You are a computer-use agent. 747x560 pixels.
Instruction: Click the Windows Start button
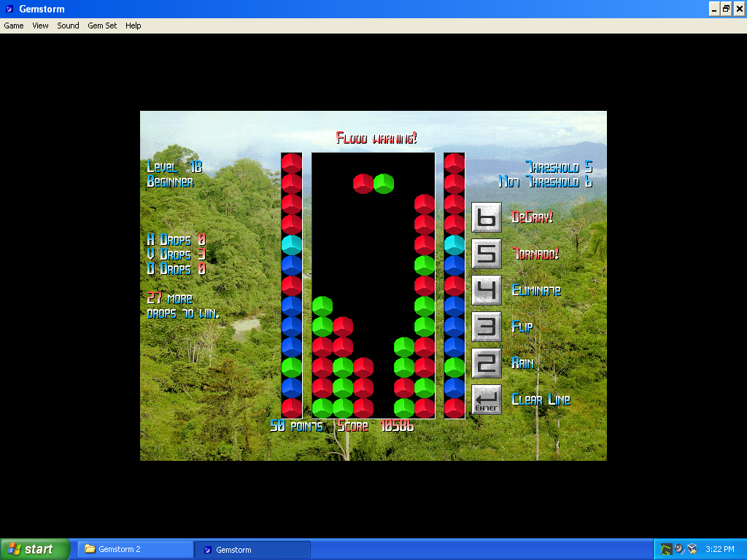[x=35, y=549]
